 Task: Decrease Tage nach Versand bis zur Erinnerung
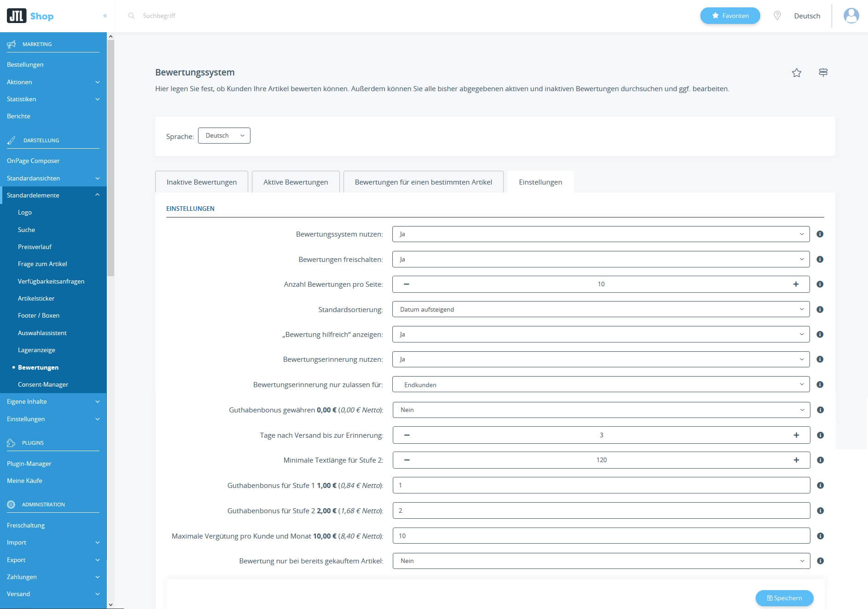[x=407, y=435]
